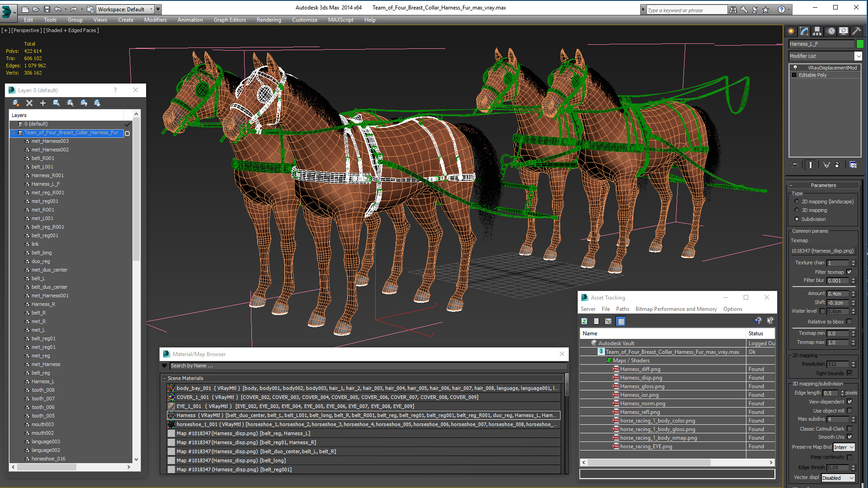Refresh the Asset Tracking list
Viewport: 868px width, 488px height.
[584, 321]
